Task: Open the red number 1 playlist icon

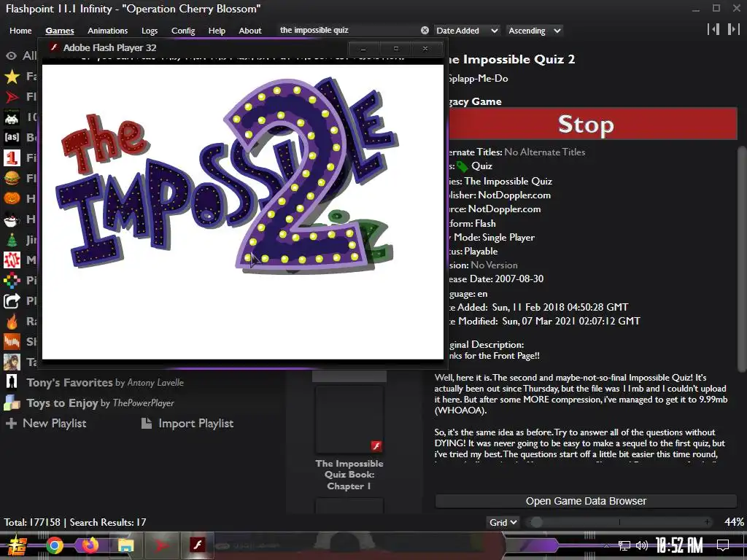Action: (12, 157)
